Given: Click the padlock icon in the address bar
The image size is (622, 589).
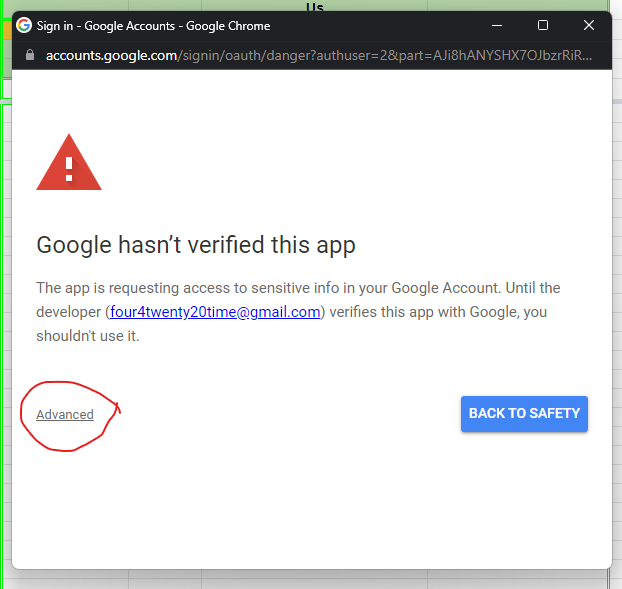Looking at the screenshot, I should 30,55.
